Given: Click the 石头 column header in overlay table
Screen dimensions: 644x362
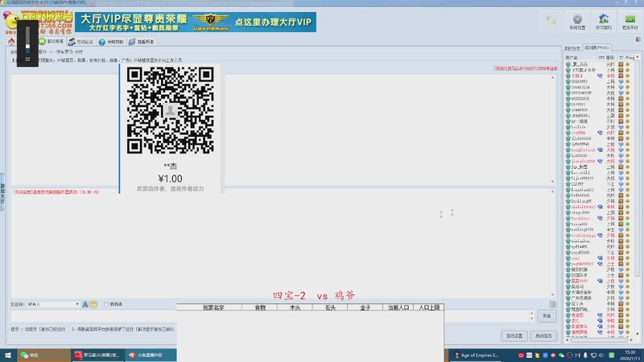Looking at the screenshot, I should pos(330,307).
